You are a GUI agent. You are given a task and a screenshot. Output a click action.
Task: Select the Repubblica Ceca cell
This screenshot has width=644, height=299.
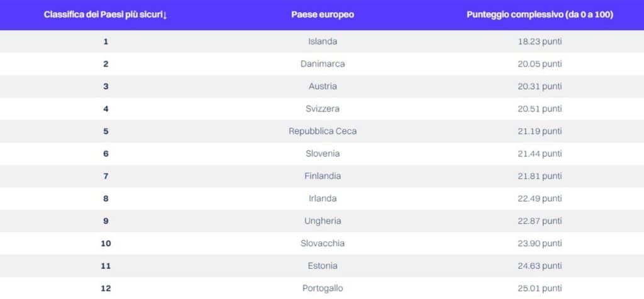[323, 131]
